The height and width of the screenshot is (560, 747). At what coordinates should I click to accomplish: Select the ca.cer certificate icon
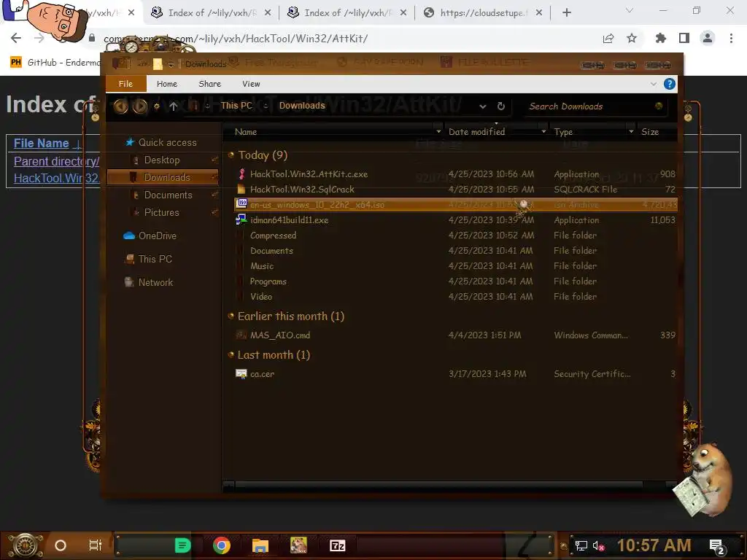(241, 374)
